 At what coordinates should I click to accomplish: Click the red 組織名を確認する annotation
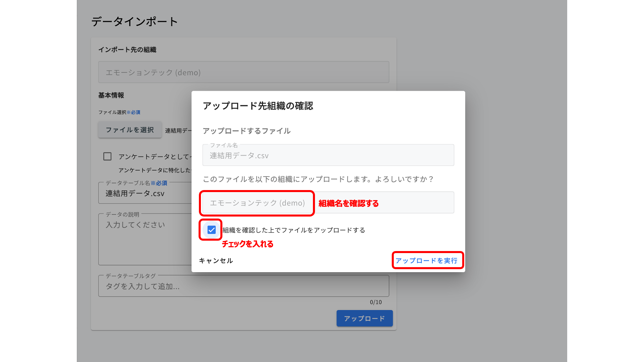348,203
